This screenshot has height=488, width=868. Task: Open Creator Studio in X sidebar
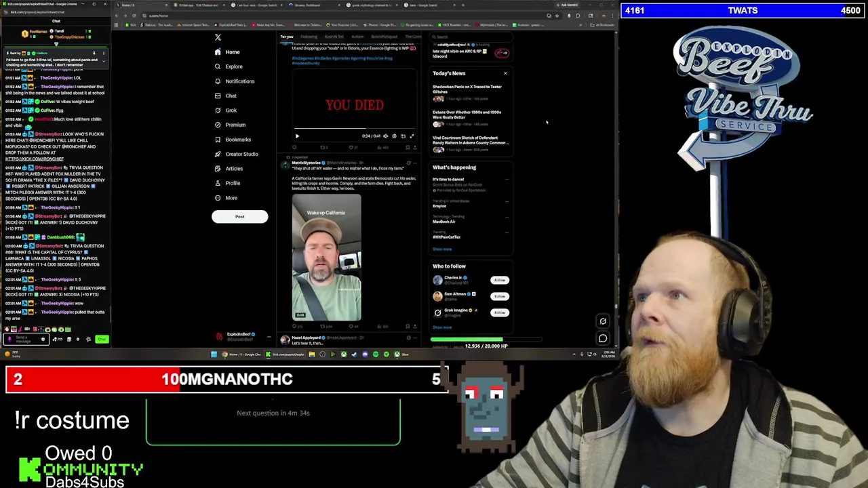(x=236, y=154)
